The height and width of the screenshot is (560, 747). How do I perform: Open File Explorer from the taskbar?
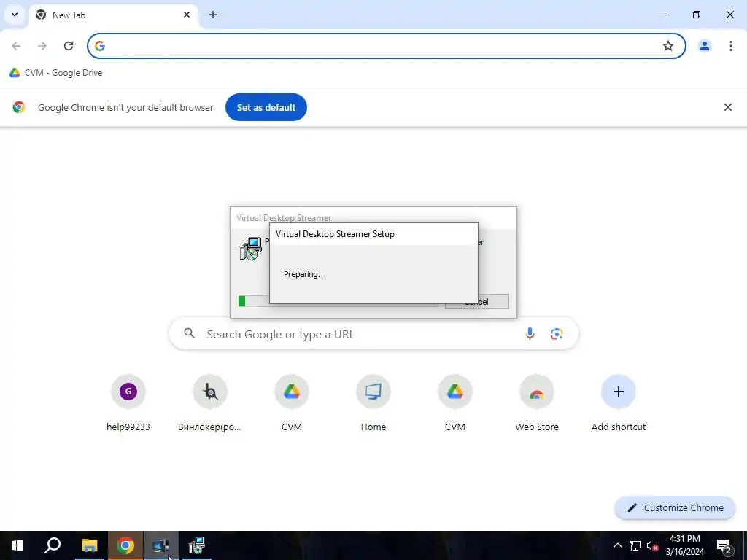pyautogui.click(x=89, y=545)
